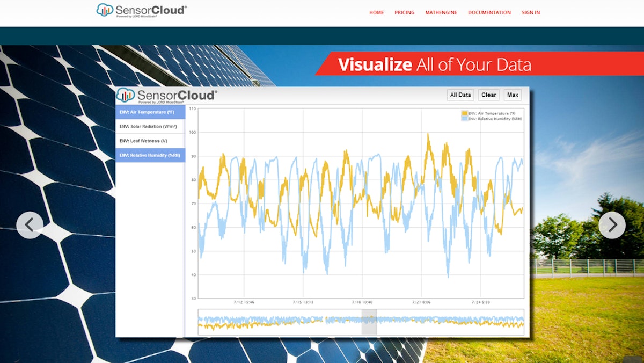Click the right carousel arrow
644x363 pixels.
612,225
